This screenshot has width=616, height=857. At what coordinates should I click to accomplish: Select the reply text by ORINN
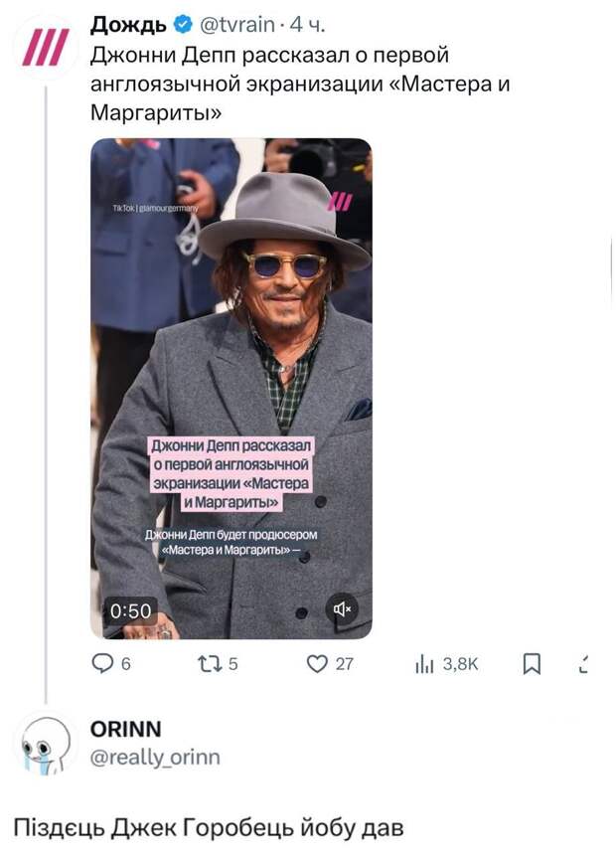click(x=210, y=827)
